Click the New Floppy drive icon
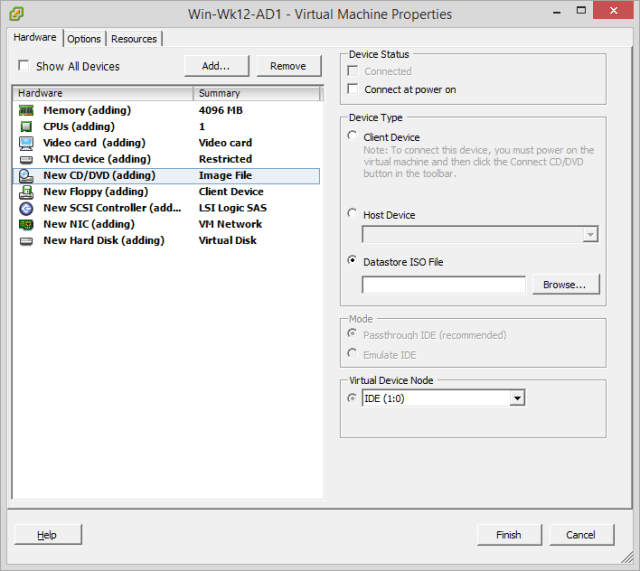This screenshot has width=640, height=571. 26,192
